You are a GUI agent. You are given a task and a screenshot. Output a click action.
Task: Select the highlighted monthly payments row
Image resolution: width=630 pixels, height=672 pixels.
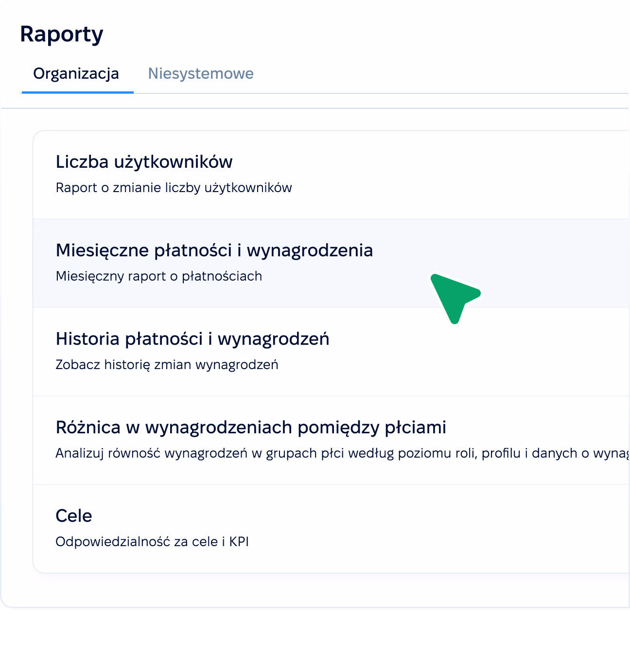point(331,263)
